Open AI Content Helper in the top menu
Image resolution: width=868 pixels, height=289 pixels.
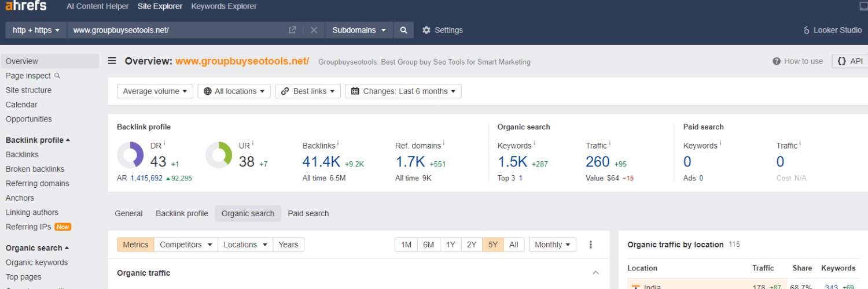(x=98, y=6)
